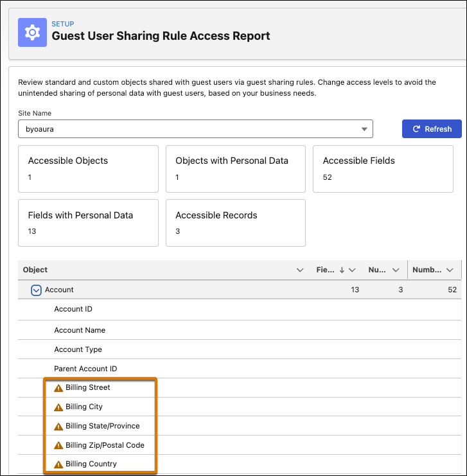Click the warning icon beside Billing City
This screenshot has height=476, width=467.
pos(58,407)
